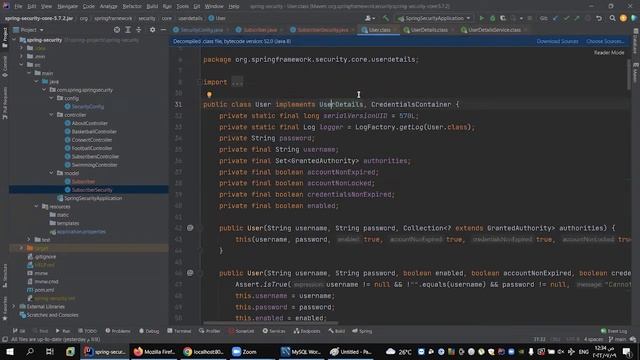Open the Event Log
Viewport: 640px width, 360px height.
pyautogui.click(x=613, y=331)
